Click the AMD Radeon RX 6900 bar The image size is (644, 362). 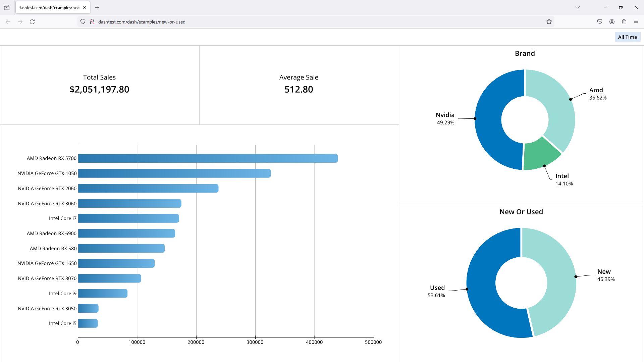click(x=126, y=234)
